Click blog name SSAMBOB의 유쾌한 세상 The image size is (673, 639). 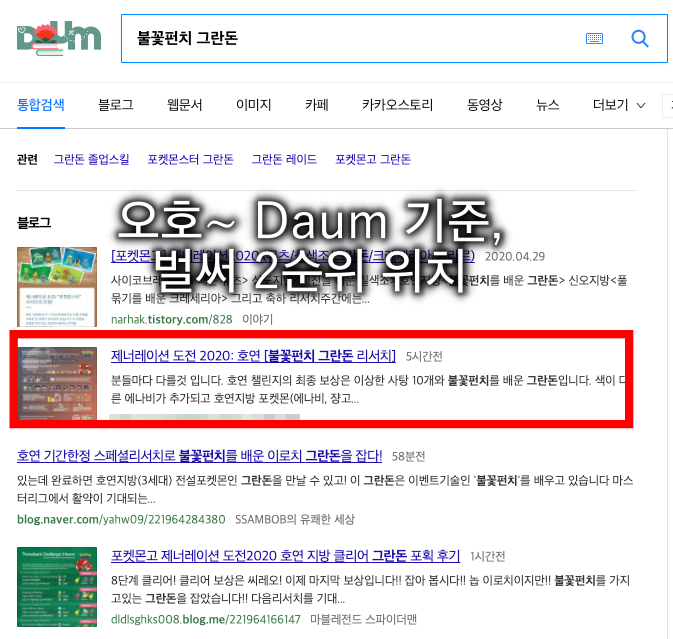[295, 519]
